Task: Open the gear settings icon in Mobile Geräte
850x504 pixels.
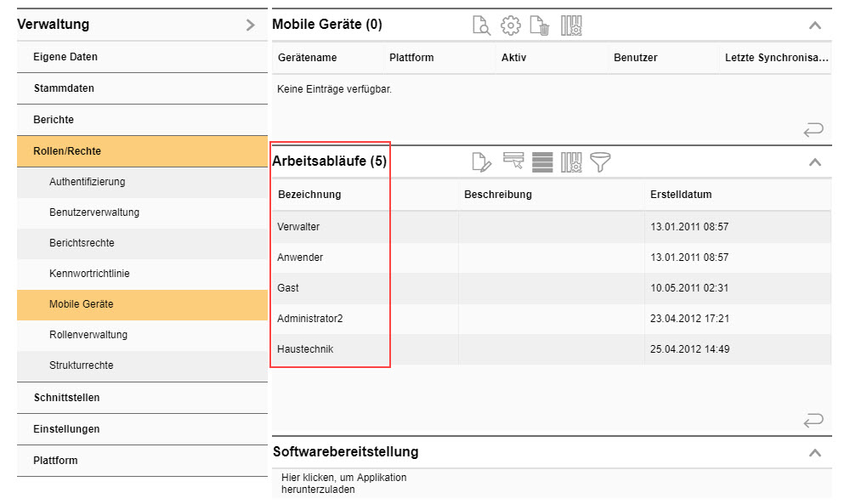Action: pos(510,25)
